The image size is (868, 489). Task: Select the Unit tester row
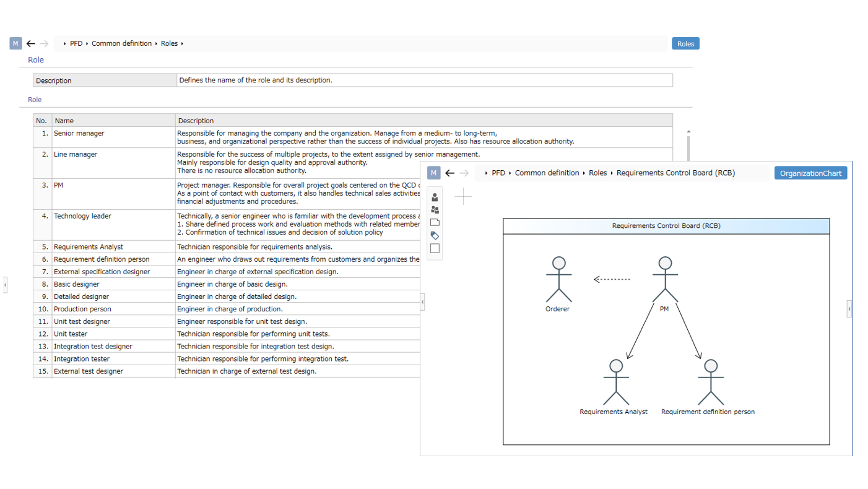click(x=71, y=334)
